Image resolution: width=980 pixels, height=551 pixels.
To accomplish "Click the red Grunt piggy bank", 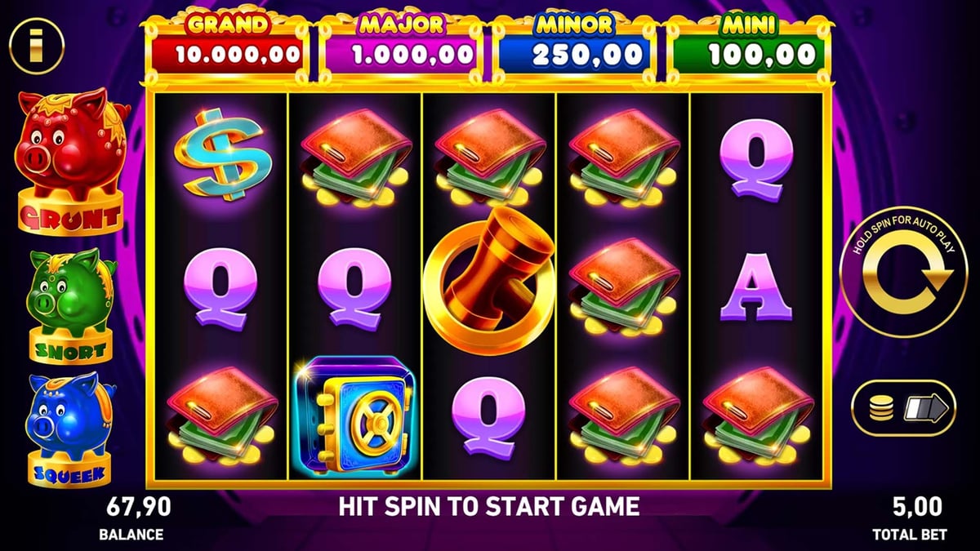I will click(x=69, y=160).
